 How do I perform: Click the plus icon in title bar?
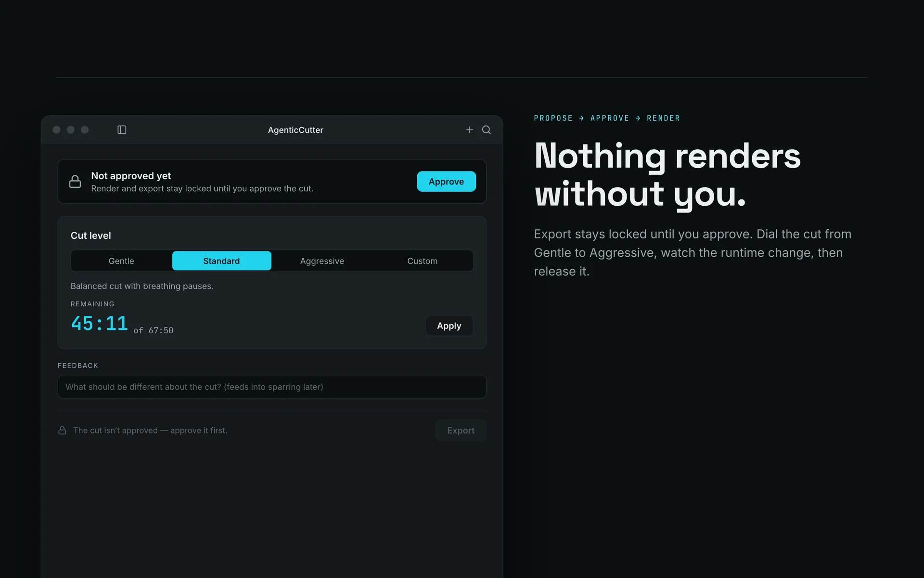[470, 130]
